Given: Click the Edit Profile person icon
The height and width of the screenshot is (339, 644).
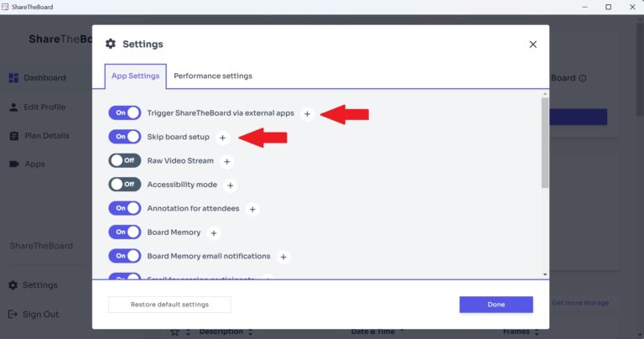Looking at the screenshot, I should (x=13, y=107).
